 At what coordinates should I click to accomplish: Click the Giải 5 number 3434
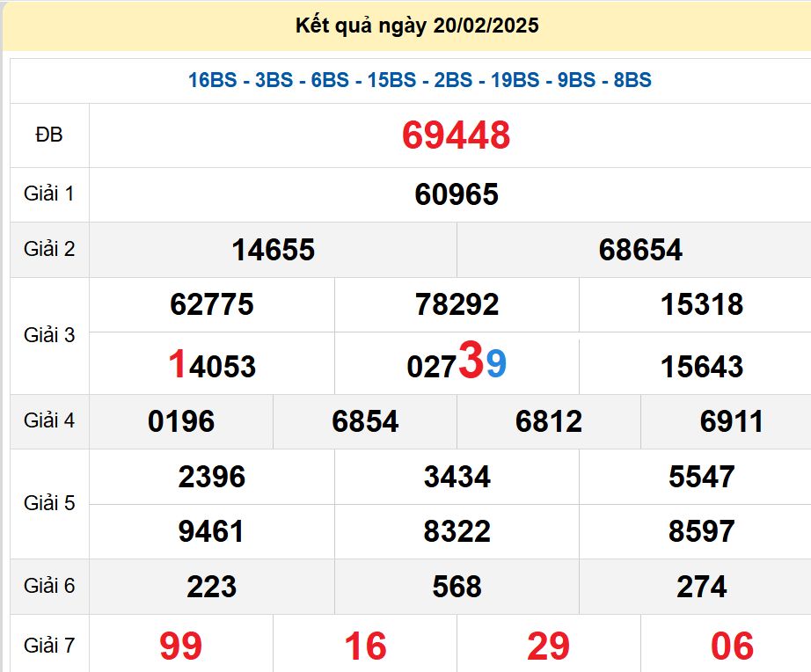coord(456,477)
